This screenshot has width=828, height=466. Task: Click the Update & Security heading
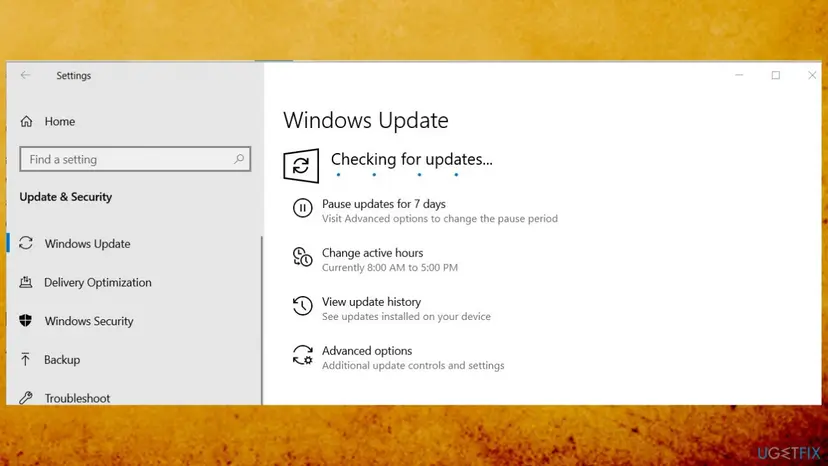tap(66, 197)
